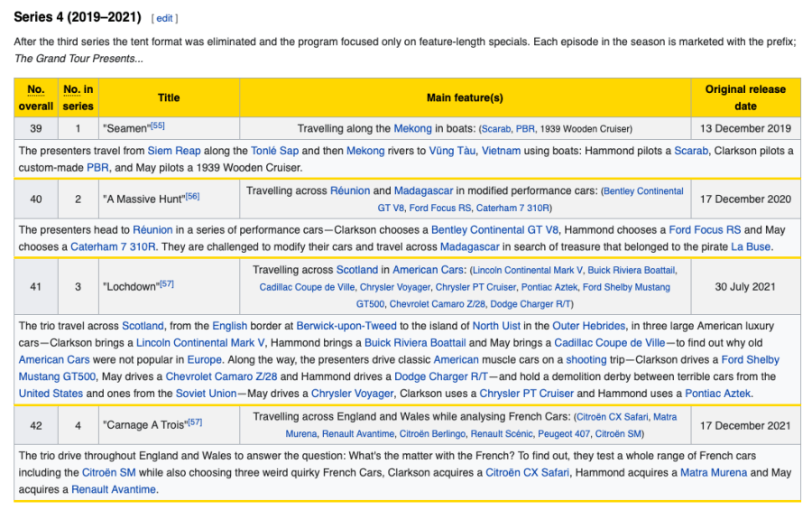
Task: Click the 'No. overall' column header
Action: point(36,97)
